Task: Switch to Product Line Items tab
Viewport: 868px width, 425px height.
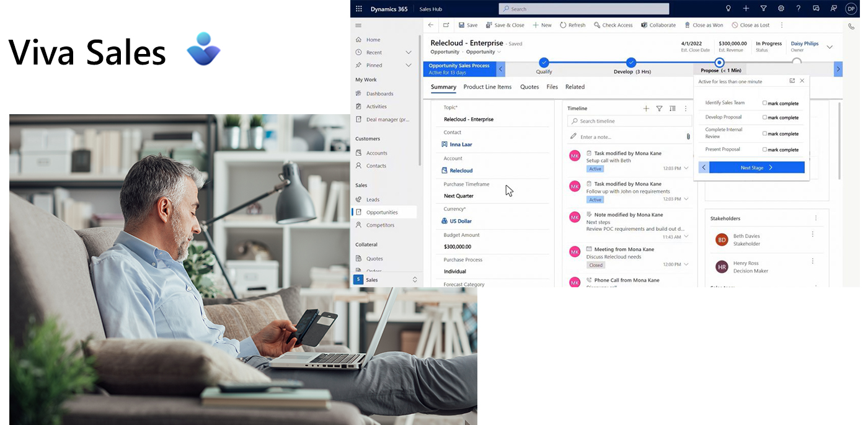Action: pos(487,87)
